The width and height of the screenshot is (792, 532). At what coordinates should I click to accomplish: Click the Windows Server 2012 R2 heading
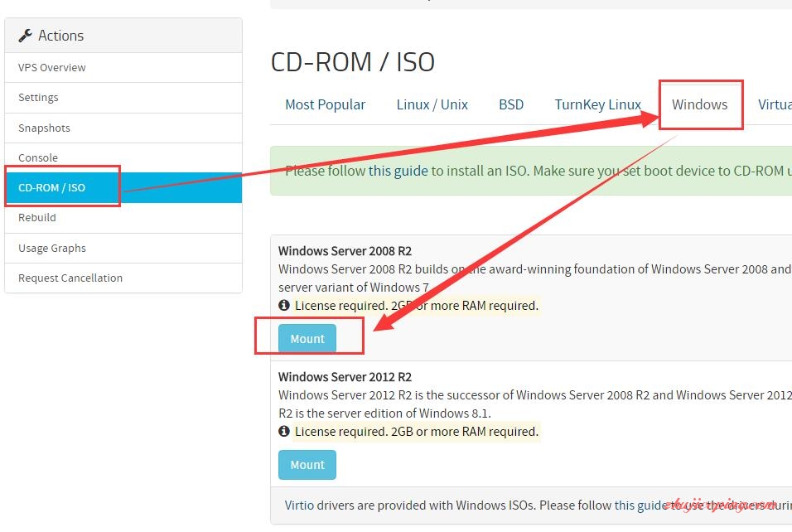tap(345, 377)
